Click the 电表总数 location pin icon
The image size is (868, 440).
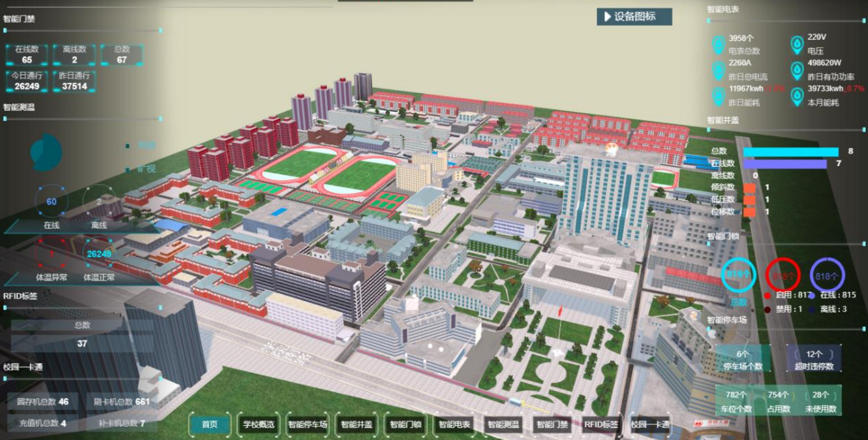click(718, 45)
